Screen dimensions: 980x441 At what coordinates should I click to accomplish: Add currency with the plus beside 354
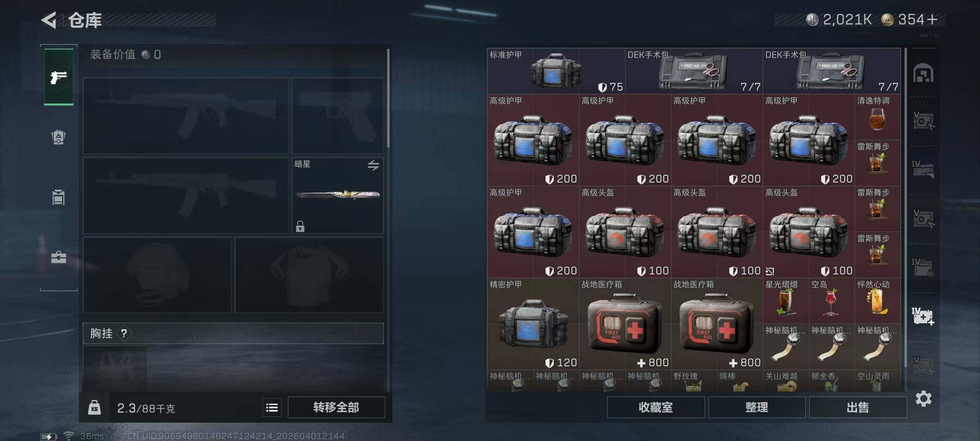tap(932, 19)
